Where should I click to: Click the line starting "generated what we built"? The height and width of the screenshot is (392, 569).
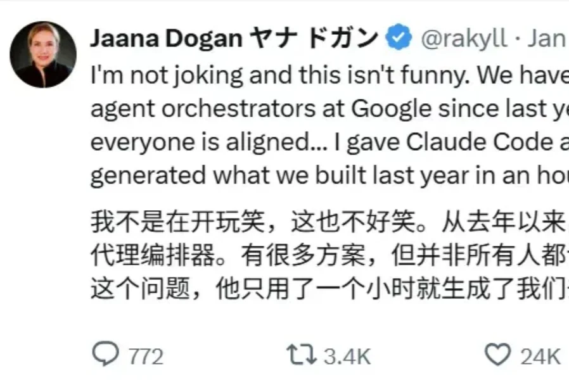[x=329, y=175]
